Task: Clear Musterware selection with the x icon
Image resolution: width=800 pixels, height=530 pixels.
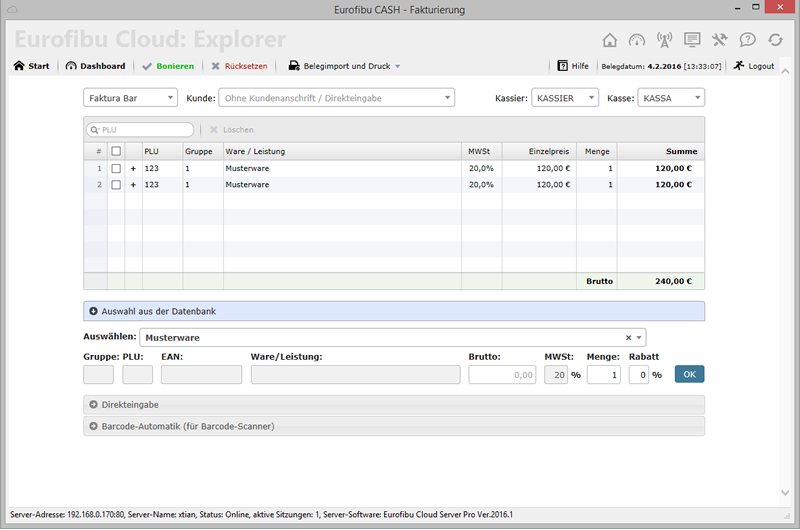Action: click(629, 338)
